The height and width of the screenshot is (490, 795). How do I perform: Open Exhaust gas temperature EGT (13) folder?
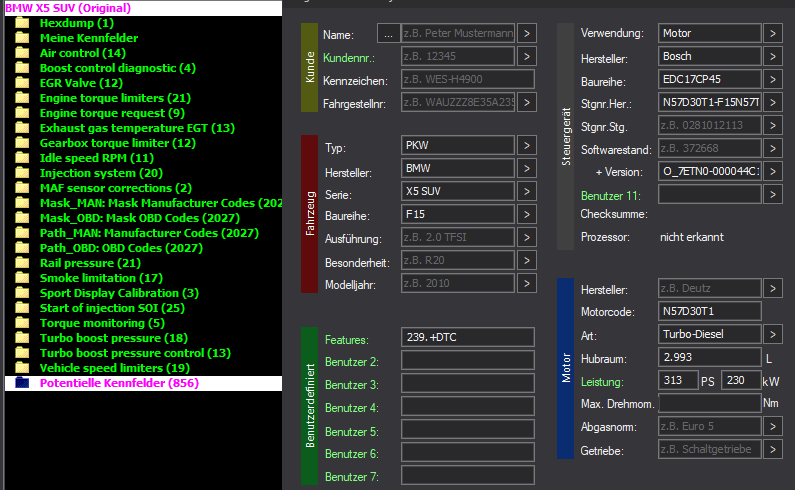tap(137, 128)
